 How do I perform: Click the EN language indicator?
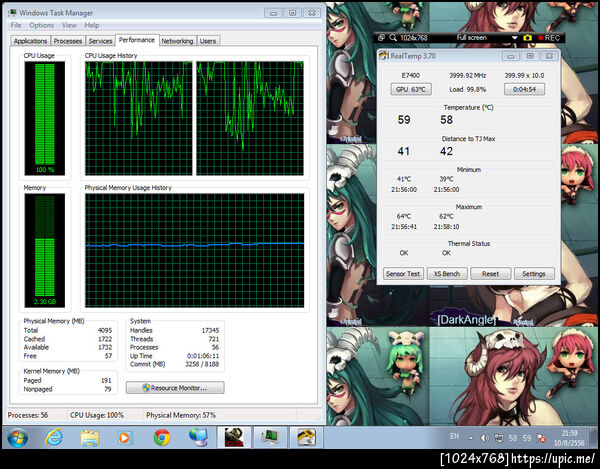tap(455, 436)
